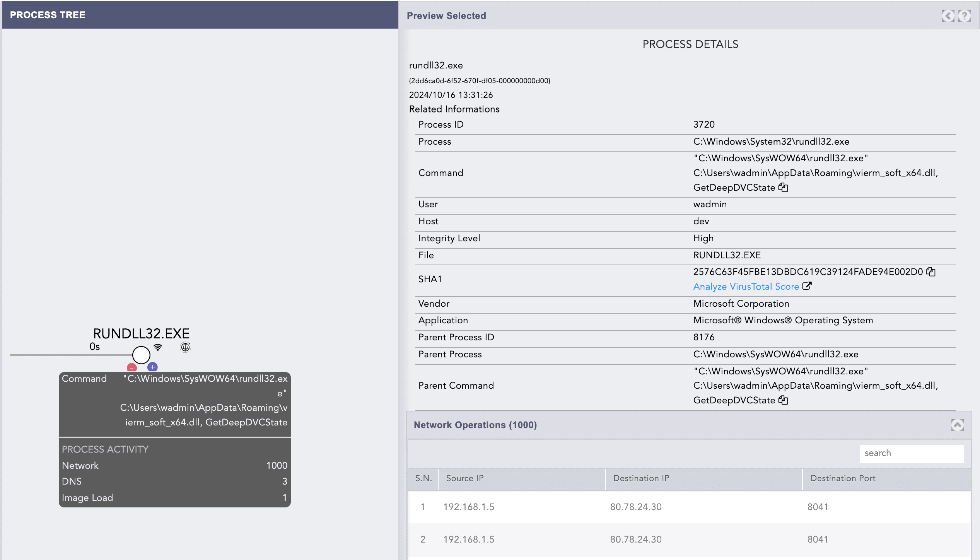
Task: Click the Integrity Level value High
Action: coord(703,238)
